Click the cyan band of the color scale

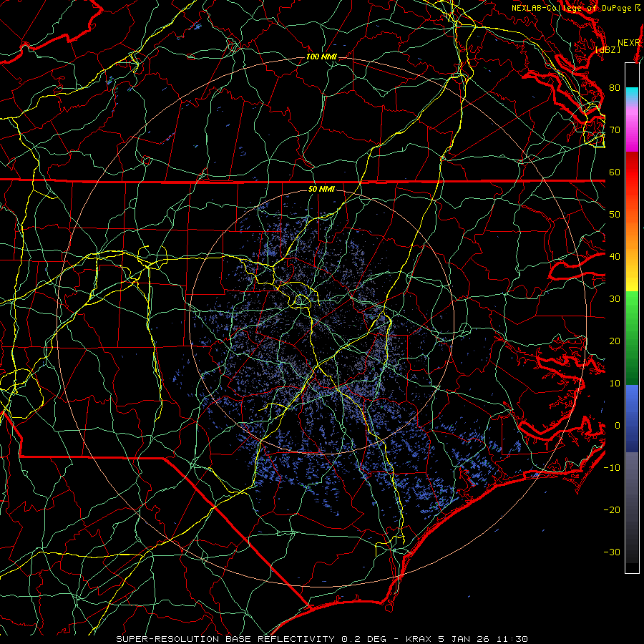(x=632, y=94)
